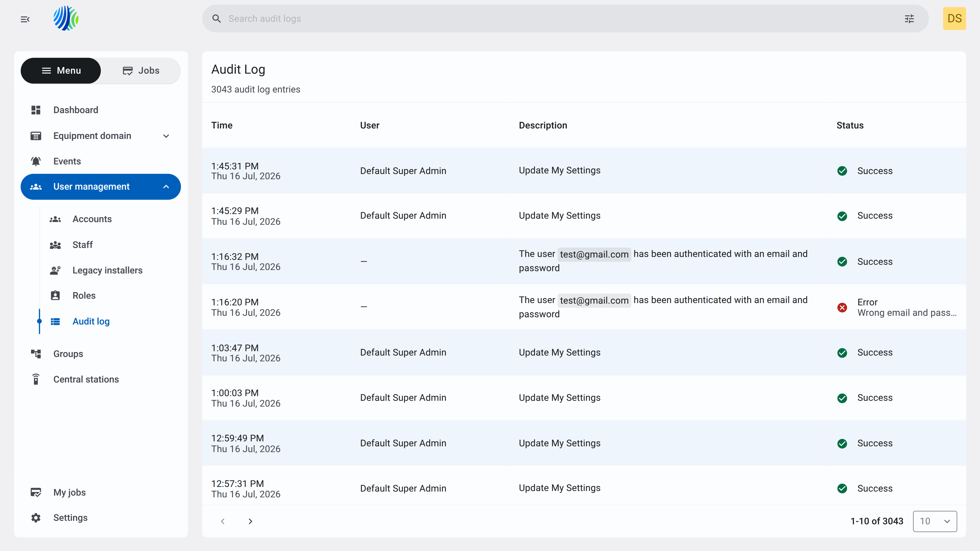The height and width of the screenshot is (551, 980).
Task: Click the success checkmark for 1:16:32 PM entry
Action: [x=842, y=262]
